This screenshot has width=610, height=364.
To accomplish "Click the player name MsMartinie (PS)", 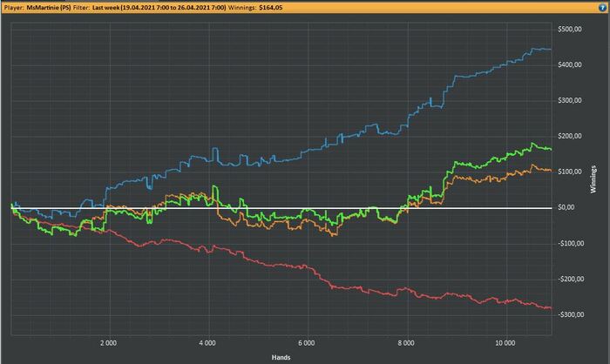I will pyautogui.click(x=49, y=7).
